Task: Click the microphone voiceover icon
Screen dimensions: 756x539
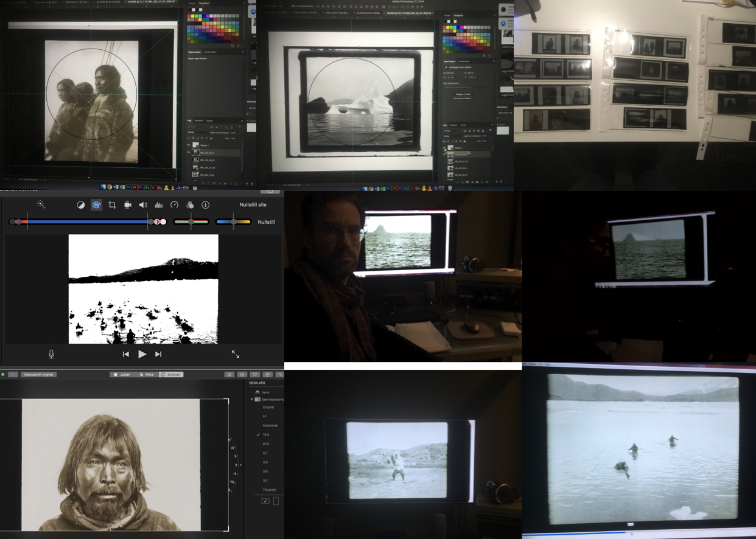Action: [x=52, y=354]
